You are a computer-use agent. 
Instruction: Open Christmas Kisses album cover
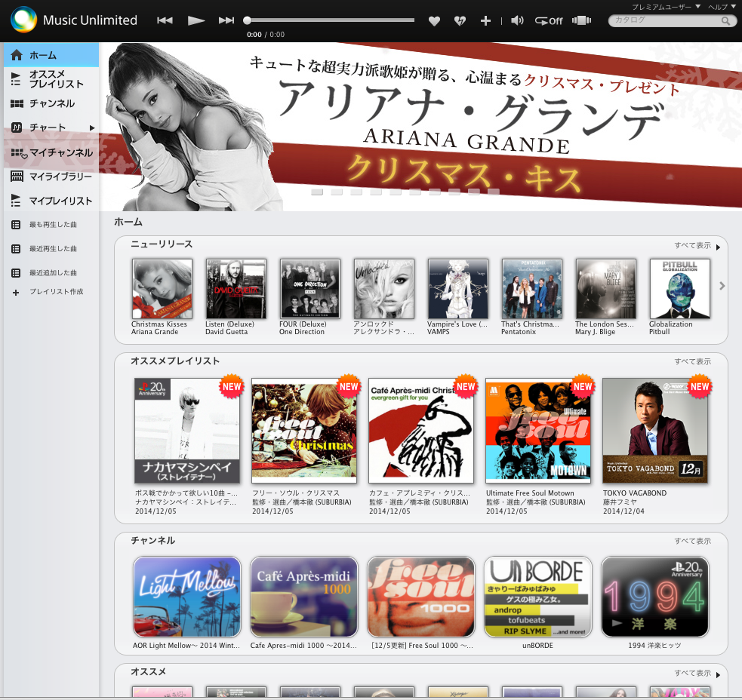click(162, 288)
